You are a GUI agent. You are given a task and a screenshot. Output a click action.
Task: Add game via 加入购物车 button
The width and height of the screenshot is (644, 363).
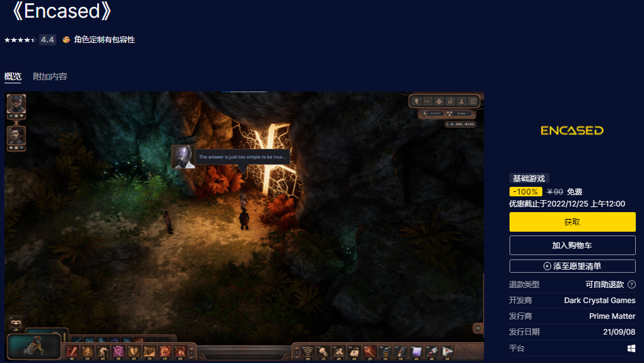pos(572,245)
